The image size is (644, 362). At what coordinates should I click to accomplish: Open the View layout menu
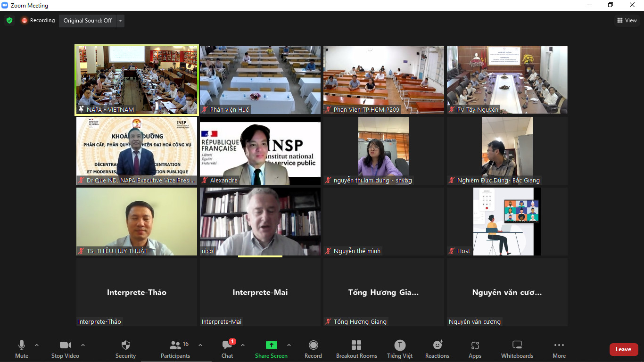(627, 20)
